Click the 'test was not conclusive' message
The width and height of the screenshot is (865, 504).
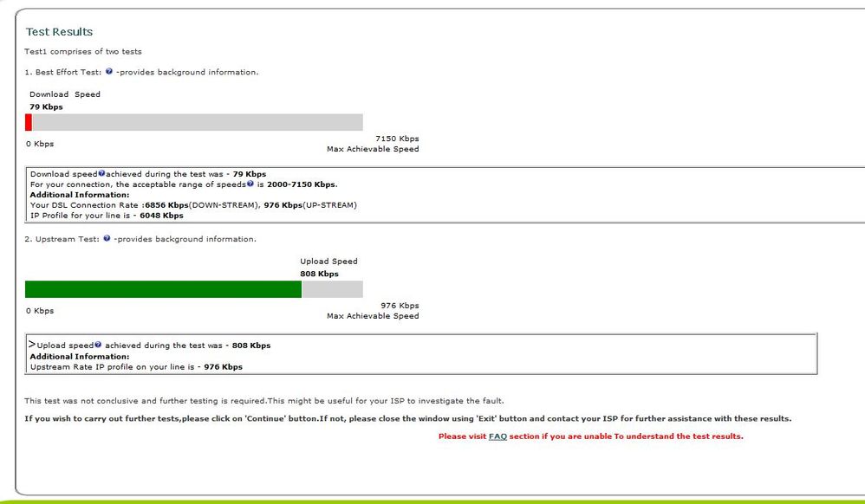click(263, 401)
